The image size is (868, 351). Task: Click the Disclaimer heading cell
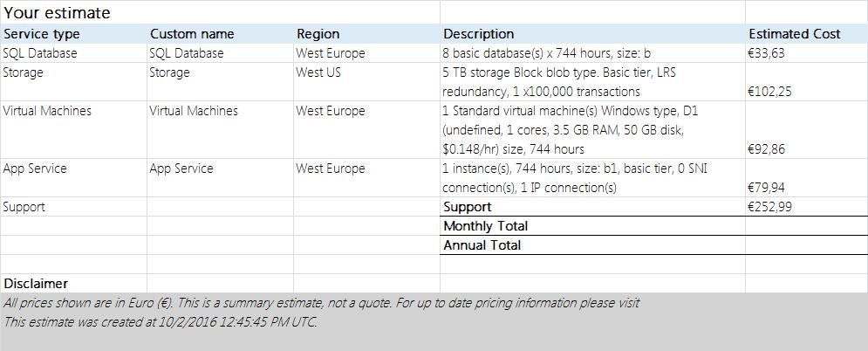tap(73, 284)
